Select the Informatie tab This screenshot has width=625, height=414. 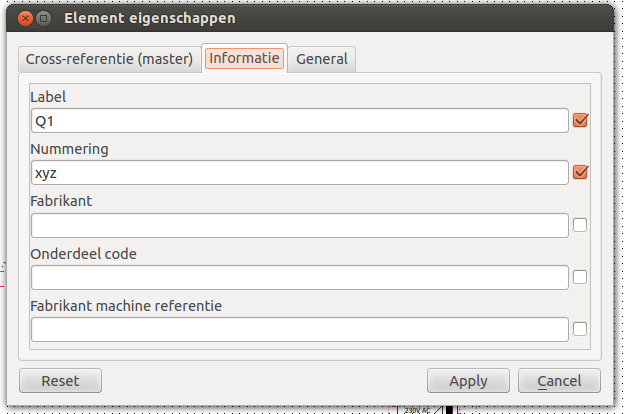244,58
